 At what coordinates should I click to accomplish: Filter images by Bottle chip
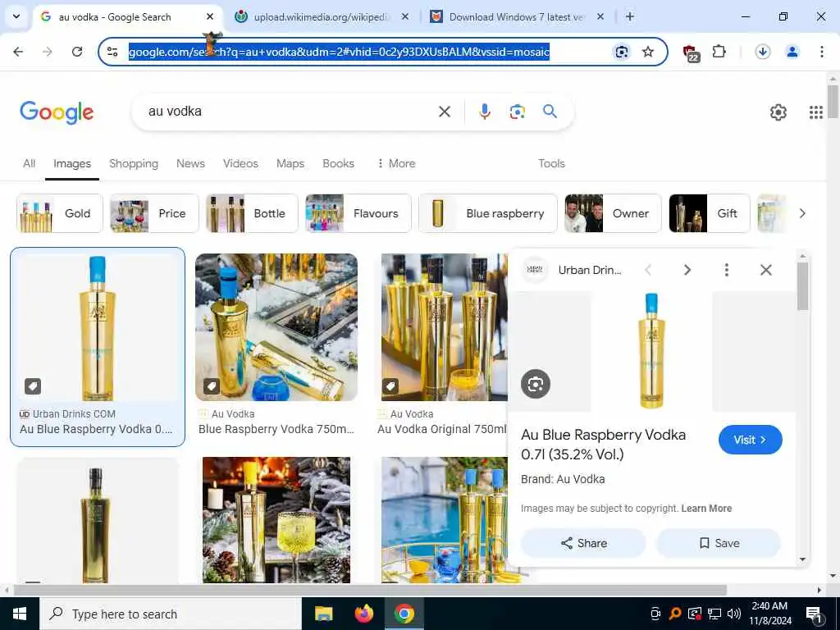(252, 213)
